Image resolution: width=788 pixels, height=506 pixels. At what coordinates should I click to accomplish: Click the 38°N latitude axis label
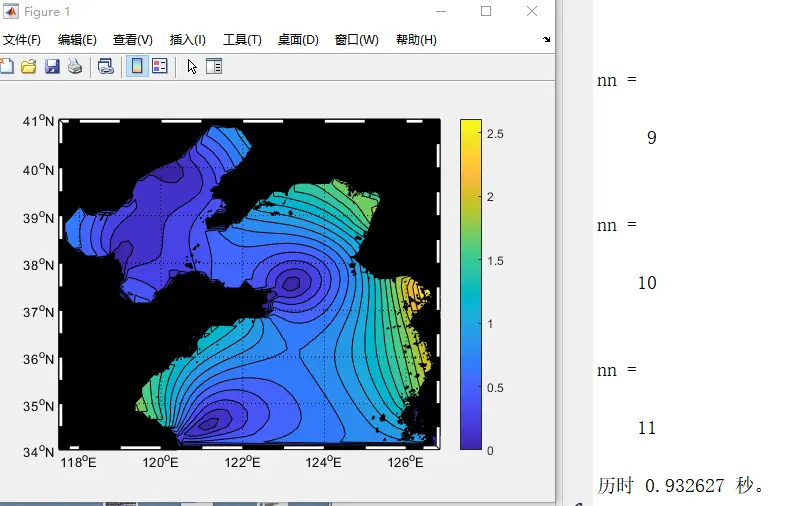tap(38, 264)
